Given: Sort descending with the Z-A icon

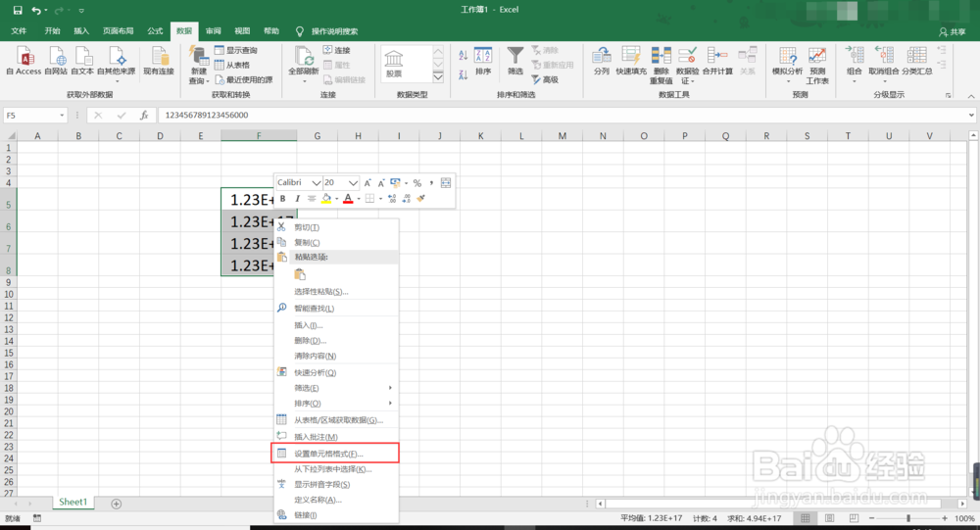Looking at the screenshot, I should 464,74.
